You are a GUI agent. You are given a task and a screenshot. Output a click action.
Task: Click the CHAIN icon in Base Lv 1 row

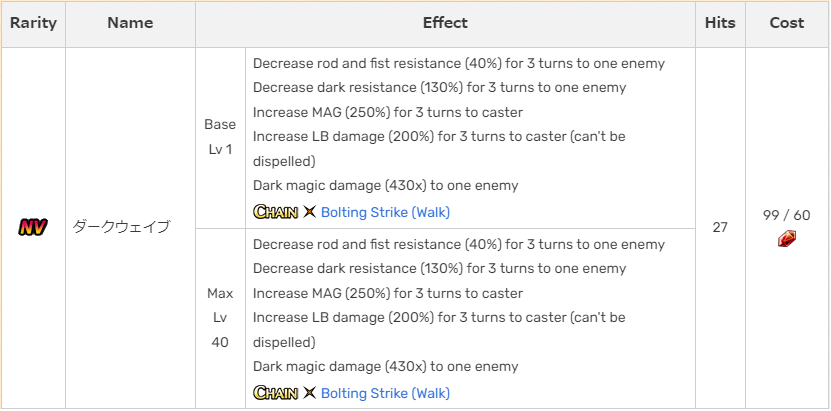[x=275, y=212]
